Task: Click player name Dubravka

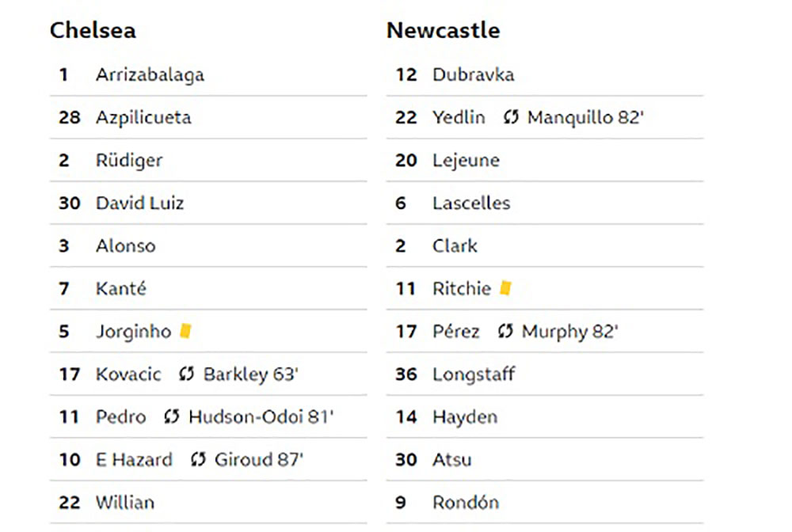Action: 474,74
